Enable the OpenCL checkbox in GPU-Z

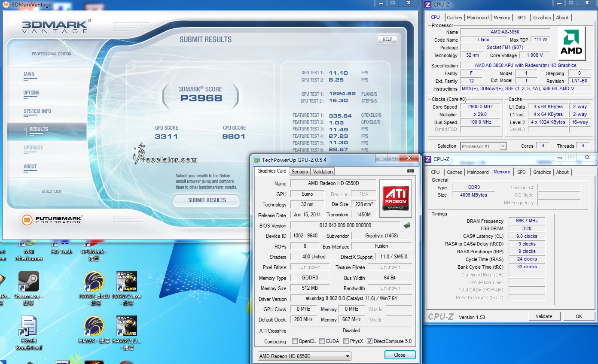295,341
